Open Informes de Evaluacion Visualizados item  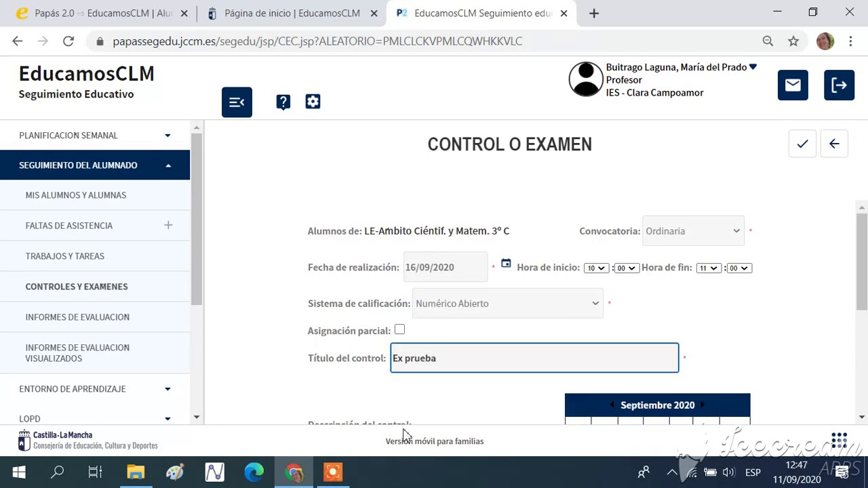77,353
